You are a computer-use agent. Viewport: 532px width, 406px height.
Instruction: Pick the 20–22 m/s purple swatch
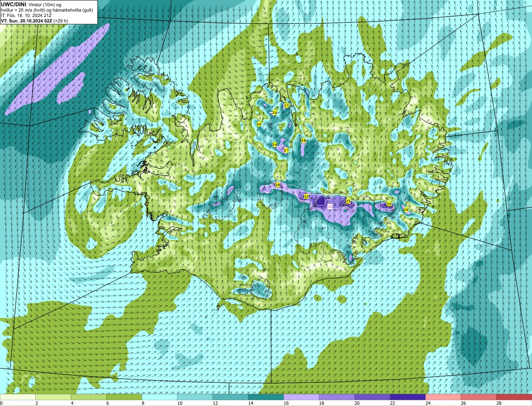[x=372, y=397]
